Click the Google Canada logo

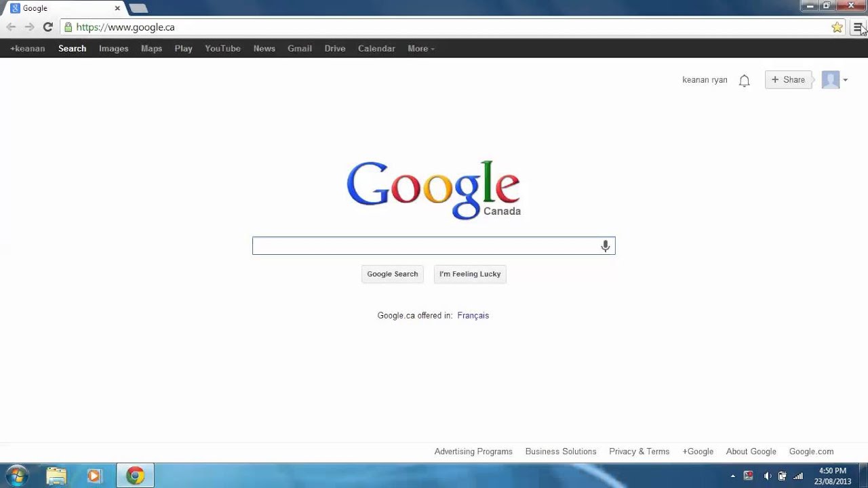pyautogui.click(x=433, y=190)
